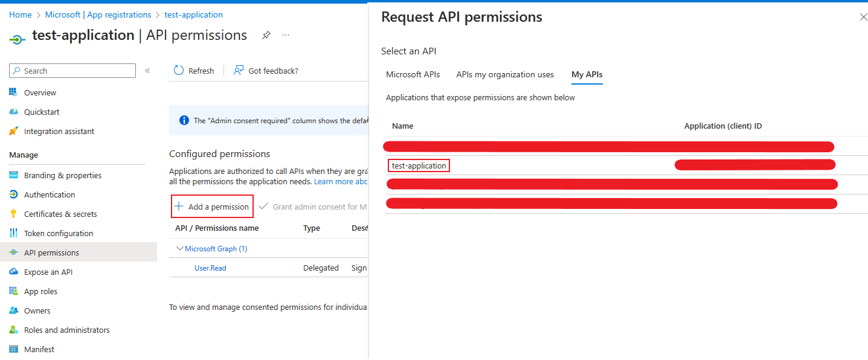Click Application (client) ID column header
Image resolution: width=868 pixels, height=360 pixels.
click(x=723, y=126)
